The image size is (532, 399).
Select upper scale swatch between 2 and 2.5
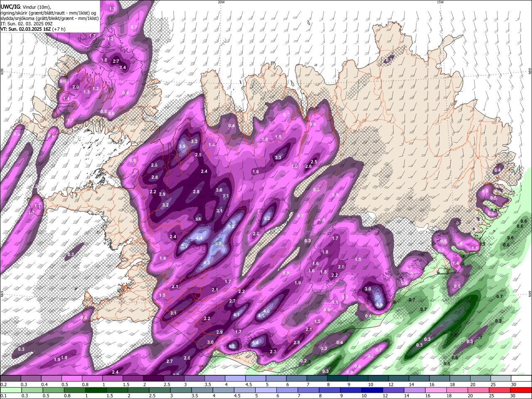coord(153,378)
